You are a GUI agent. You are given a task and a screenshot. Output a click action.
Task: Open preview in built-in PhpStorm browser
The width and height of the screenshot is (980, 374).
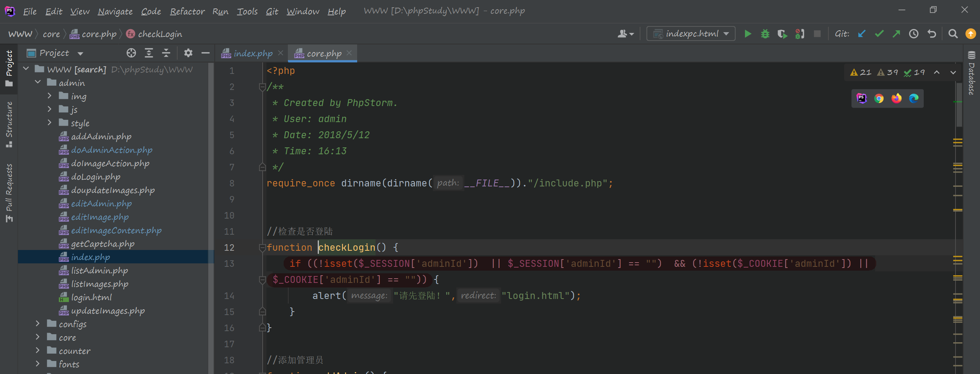(x=861, y=98)
